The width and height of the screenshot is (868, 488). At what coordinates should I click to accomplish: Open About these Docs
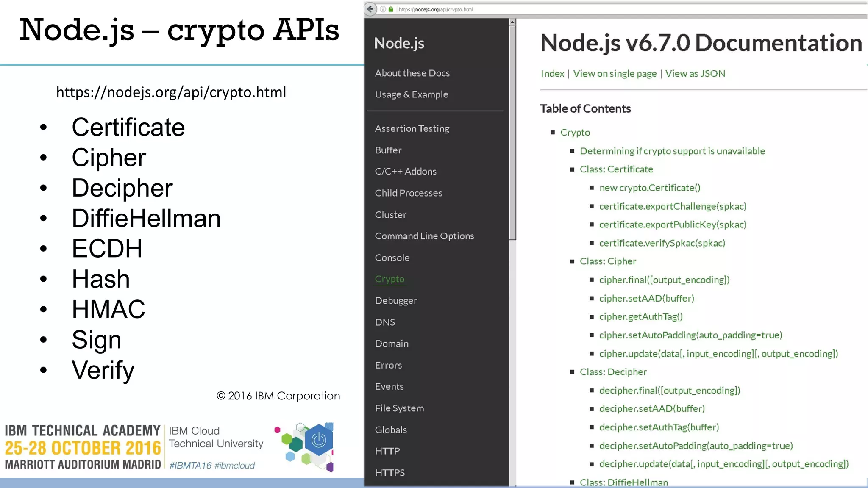tap(412, 73)
